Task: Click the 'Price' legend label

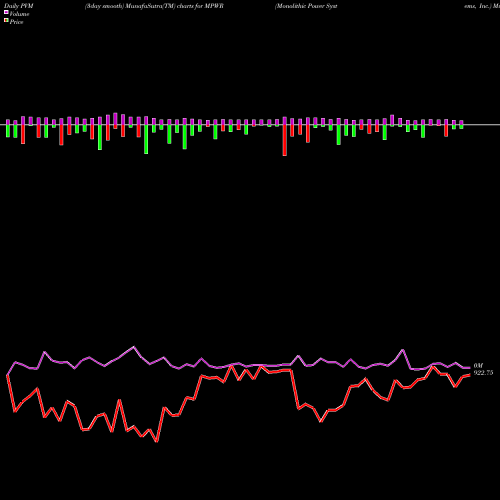Action: (16, 22)
